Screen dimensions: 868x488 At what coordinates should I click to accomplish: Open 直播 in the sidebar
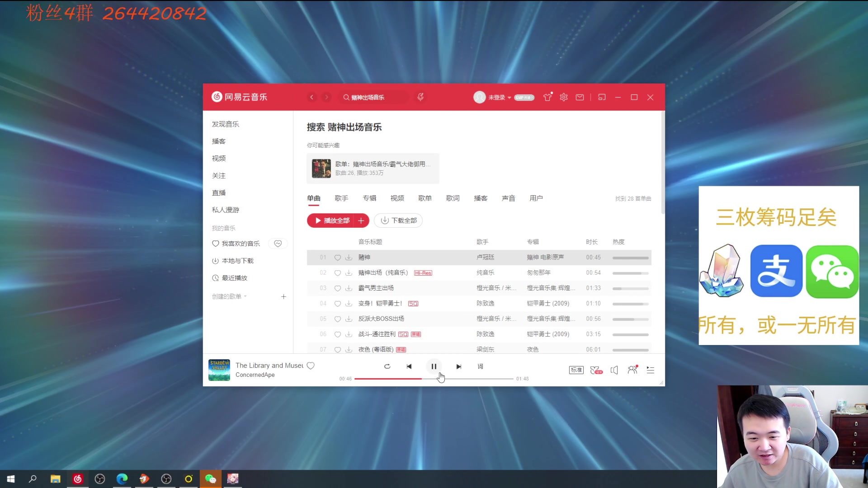[x=219, y=193]
